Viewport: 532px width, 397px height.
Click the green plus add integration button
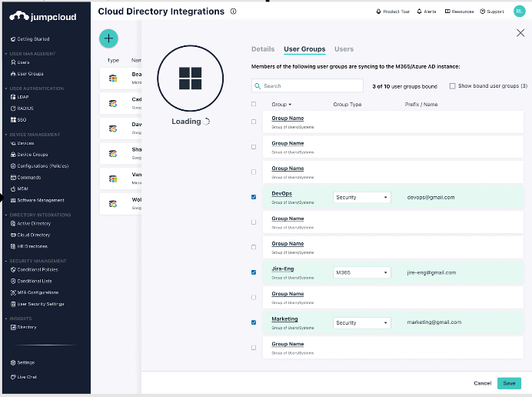[x=109, y=38]
